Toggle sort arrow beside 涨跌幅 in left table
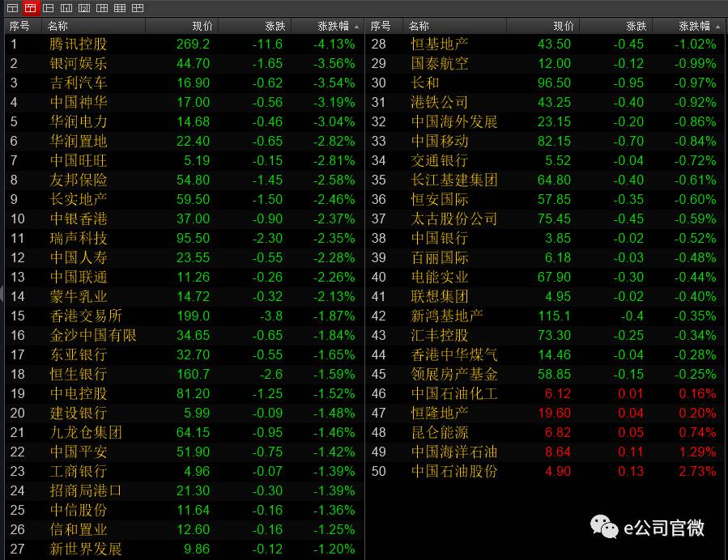Viewport: 728px width, 560px height. pos(356,27)
